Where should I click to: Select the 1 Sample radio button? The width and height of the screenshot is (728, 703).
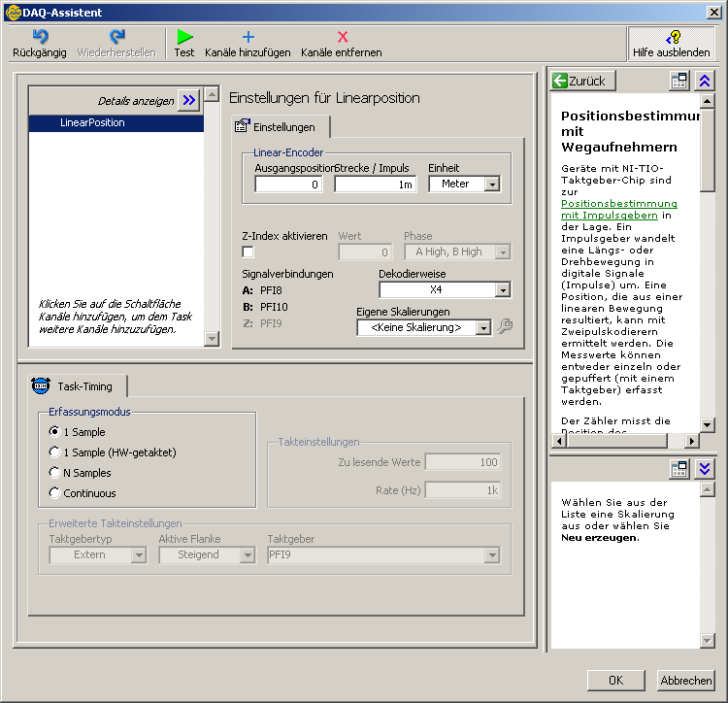tap(54, 431)
